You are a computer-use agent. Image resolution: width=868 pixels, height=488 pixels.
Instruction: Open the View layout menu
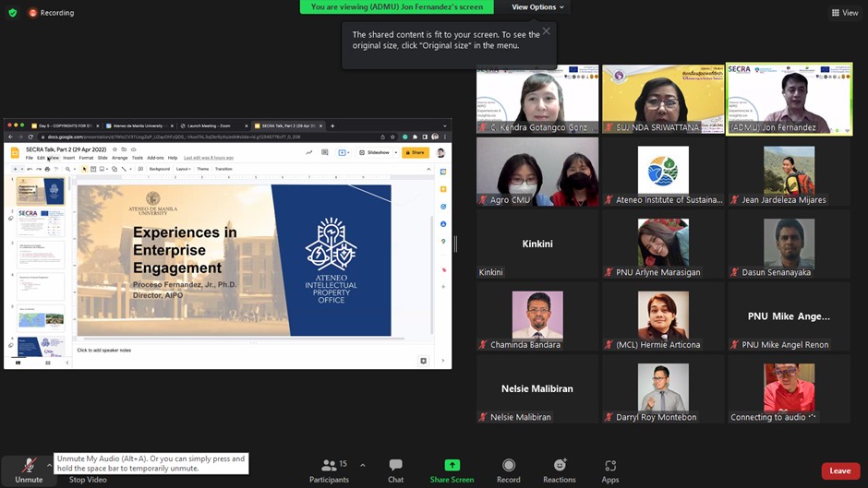click(845, 13)
